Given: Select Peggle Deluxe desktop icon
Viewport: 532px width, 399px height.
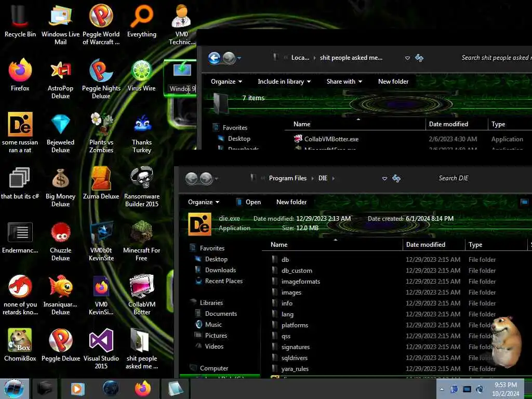Looking at the screenshot, I should 60,344.
